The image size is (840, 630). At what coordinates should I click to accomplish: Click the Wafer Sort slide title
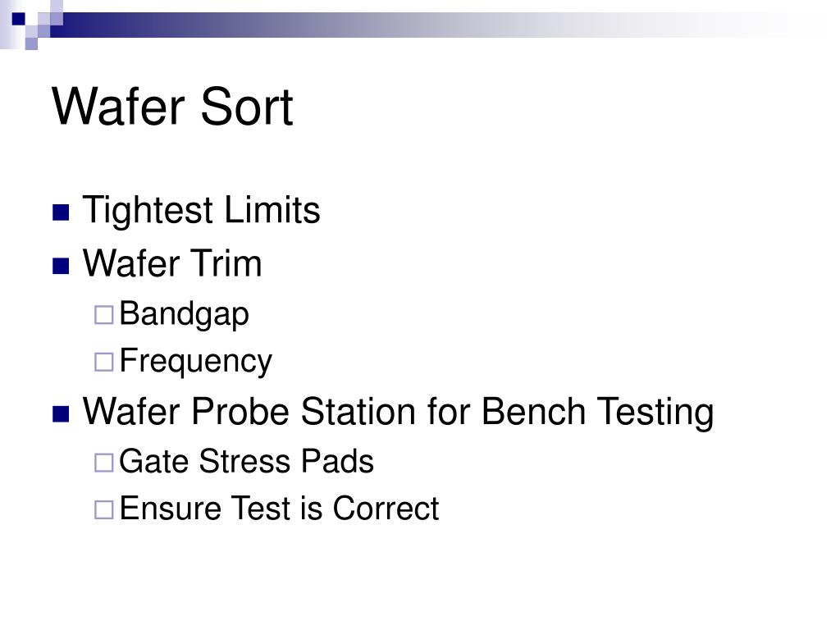[x=172, y=107]
